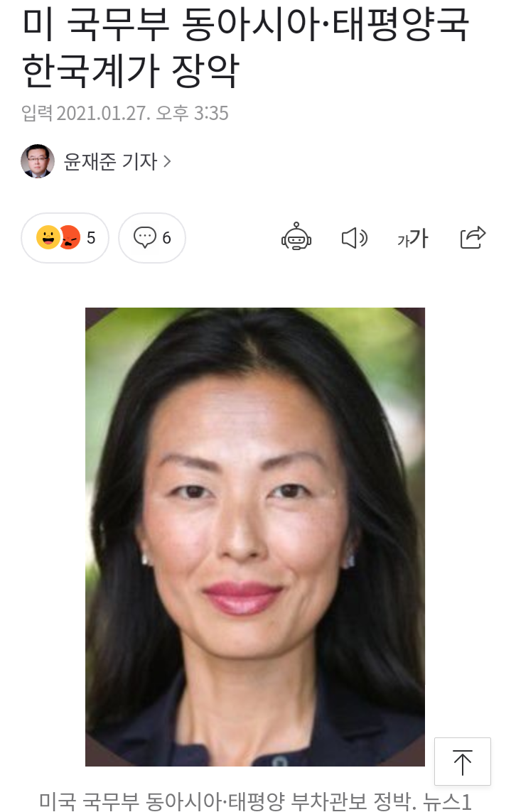511x812 pixels.
Task: Open the article's main portrait photo
Action: [x=255, y=536]
